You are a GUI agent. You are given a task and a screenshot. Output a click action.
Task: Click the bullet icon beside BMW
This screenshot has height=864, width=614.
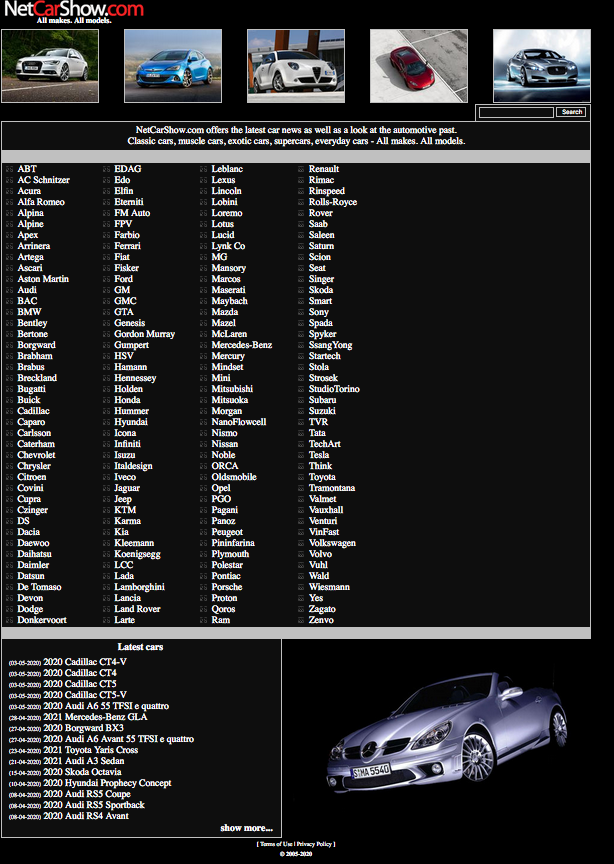(x=9, y=312)
